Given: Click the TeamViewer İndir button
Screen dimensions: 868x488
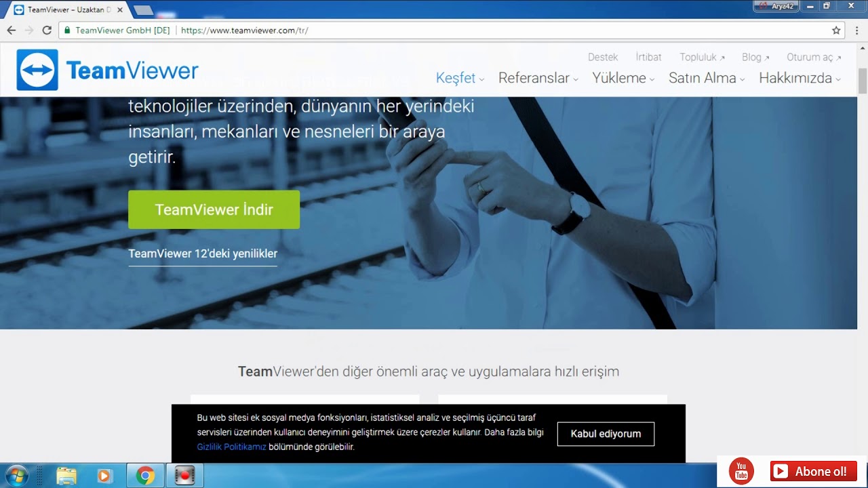Looking at the screenshot, I should click(214, 209).
